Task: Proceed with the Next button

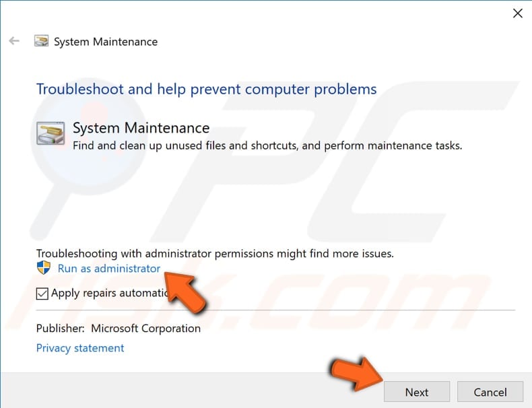Action: pyautogui.click(x=417, y=392)
